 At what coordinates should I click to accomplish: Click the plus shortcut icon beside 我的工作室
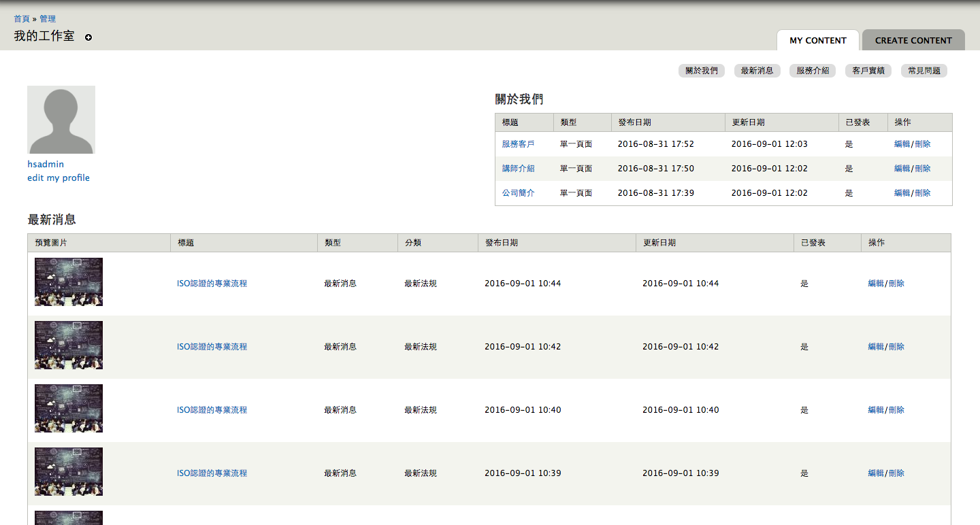88,37
